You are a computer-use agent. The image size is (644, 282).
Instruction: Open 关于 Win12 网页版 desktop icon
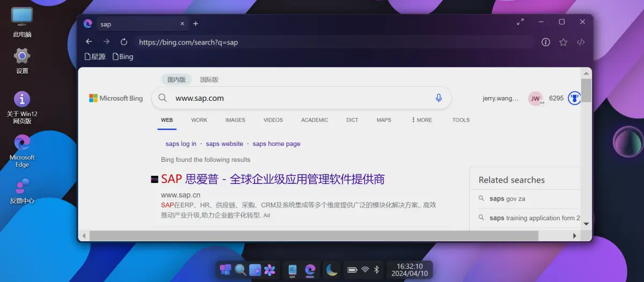coord(22,107)
